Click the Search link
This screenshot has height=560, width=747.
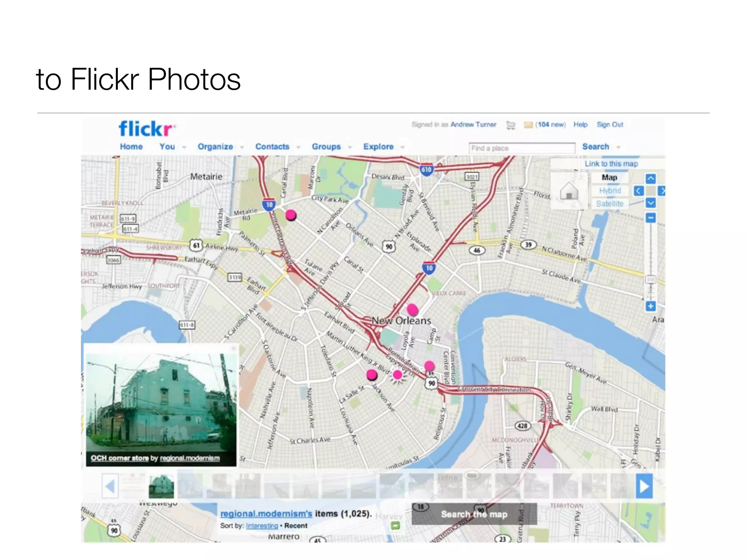(x=596, y=147)
